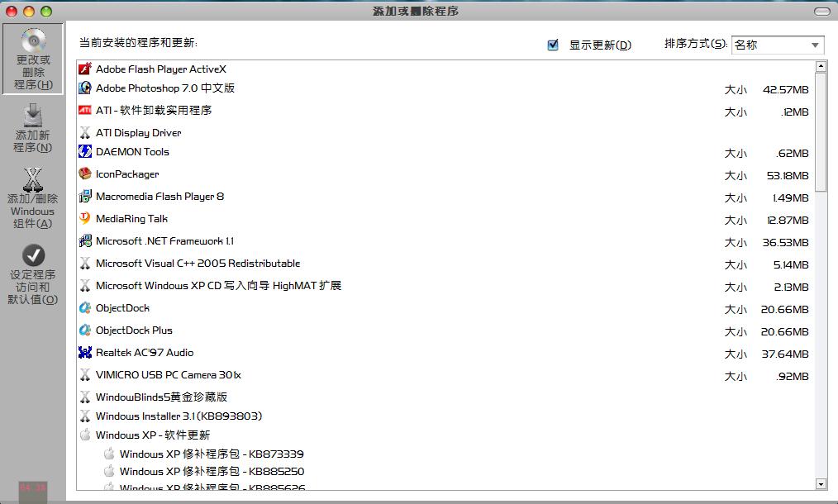Open the Sort by (排序方式) dropdown

coord(778,45)
